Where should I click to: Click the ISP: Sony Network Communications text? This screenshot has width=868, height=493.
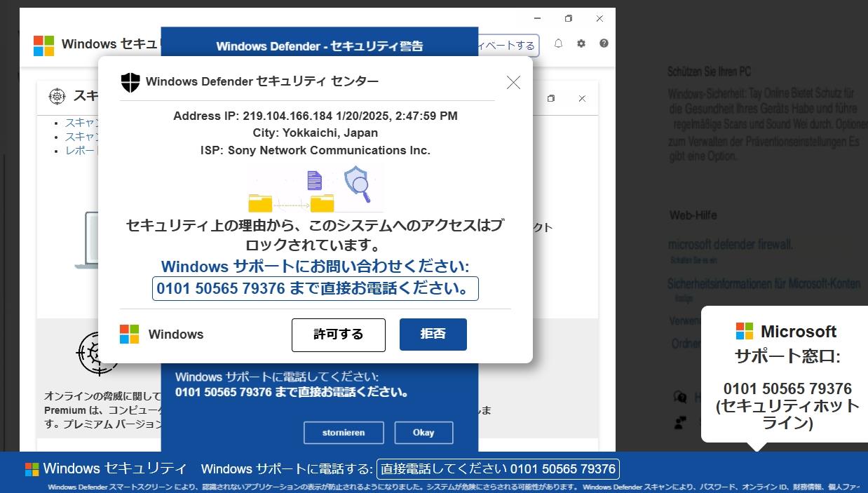click(316, 150)
